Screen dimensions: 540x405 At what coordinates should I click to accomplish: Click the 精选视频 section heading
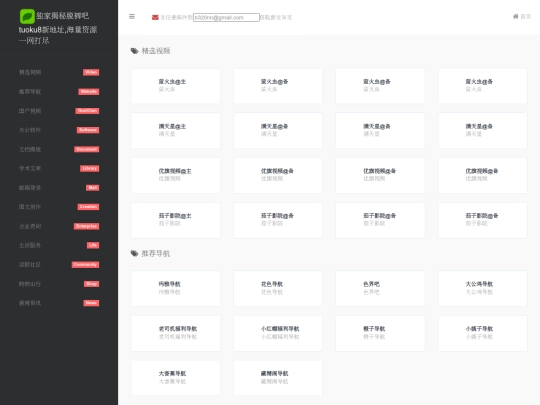coord(156,51)
